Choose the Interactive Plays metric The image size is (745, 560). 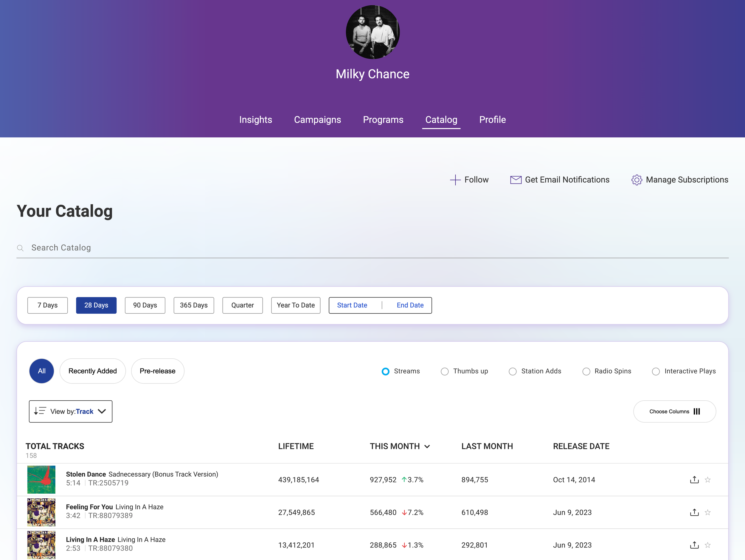(656, 371)
